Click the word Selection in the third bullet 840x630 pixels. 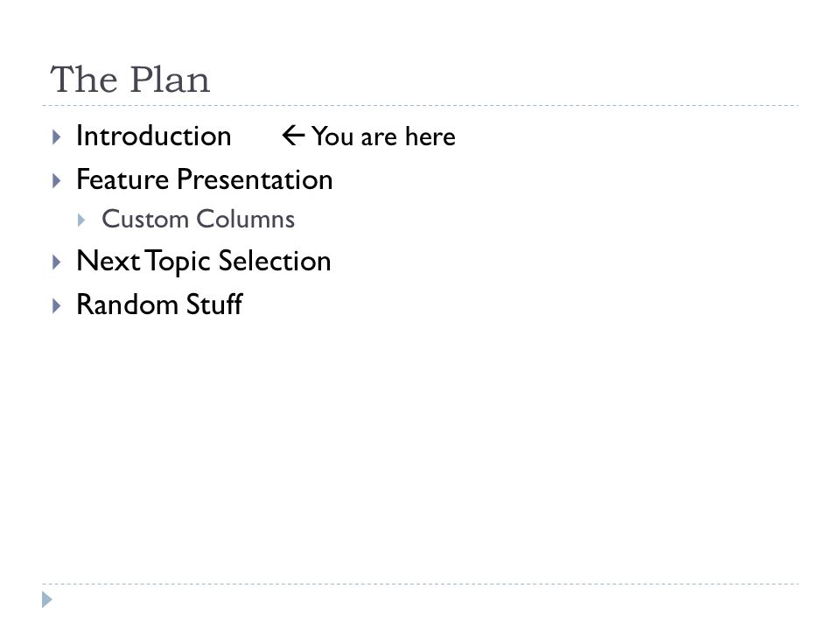click(x=275, y=261)
